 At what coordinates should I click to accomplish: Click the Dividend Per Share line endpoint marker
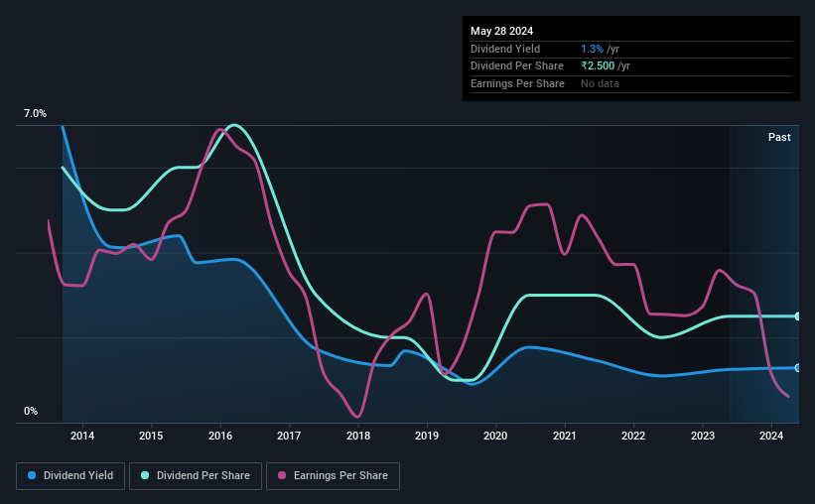point(798,315)
